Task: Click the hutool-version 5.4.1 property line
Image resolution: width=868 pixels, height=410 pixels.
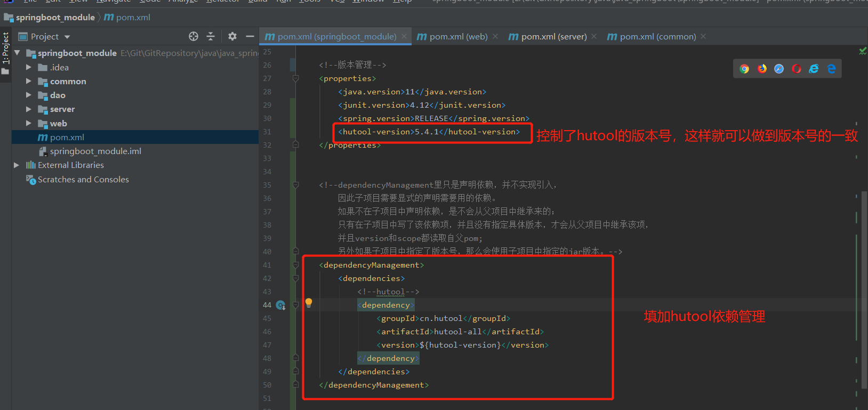Action: 429,132
